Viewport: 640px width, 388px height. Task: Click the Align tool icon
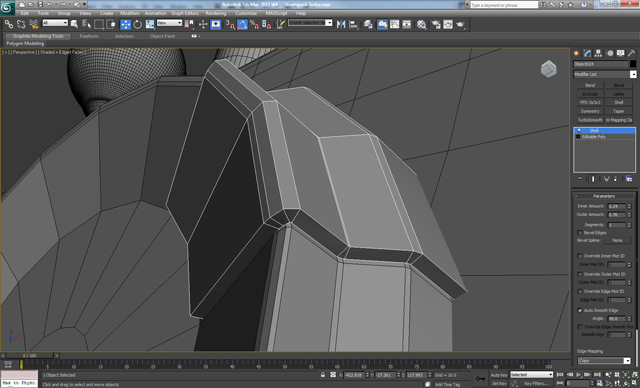(354, 24)
